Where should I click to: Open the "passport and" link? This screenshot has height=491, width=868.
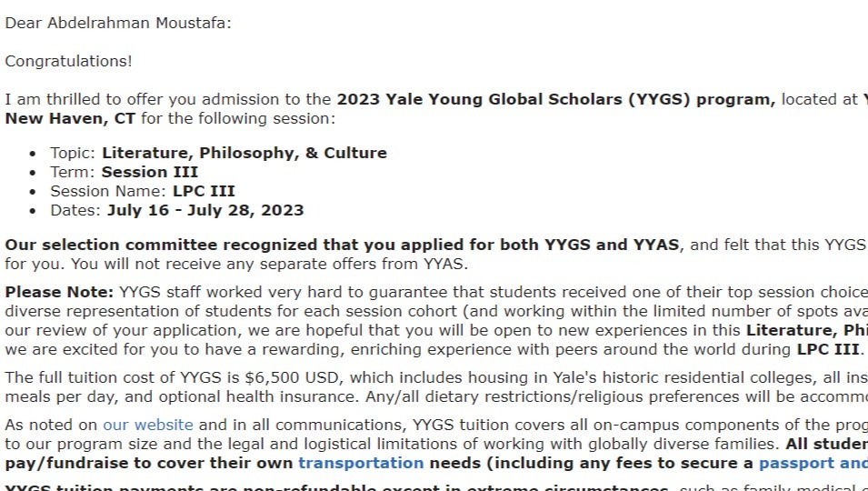[x=813, y=464]
